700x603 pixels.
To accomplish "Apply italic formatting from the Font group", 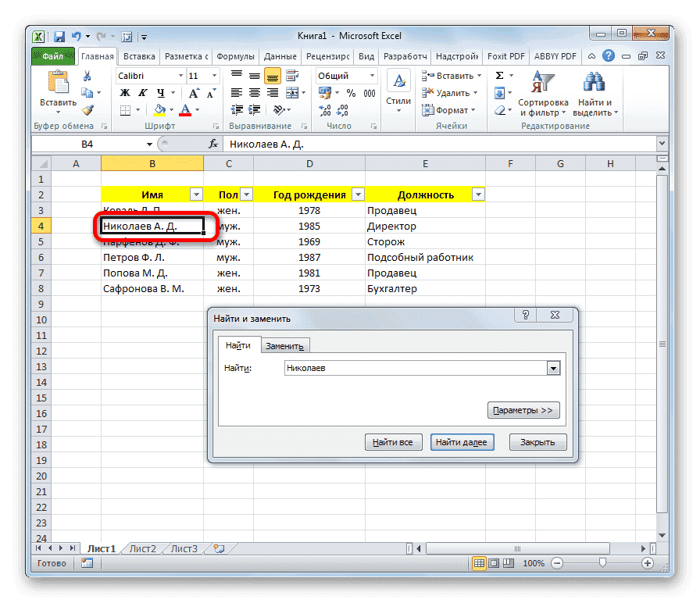I will [x=142, y=92].
